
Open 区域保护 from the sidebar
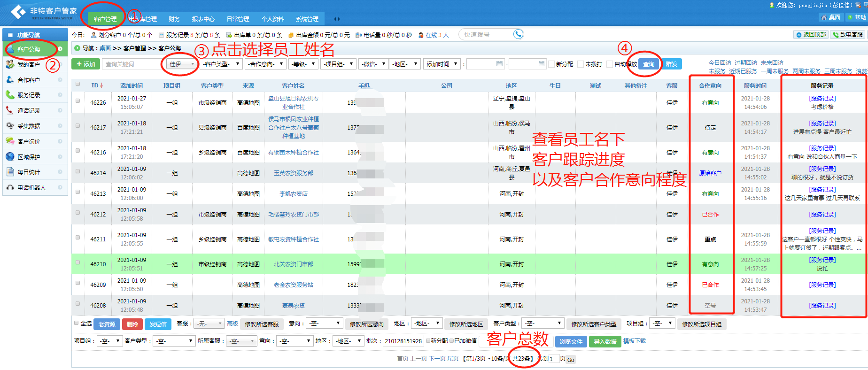coord(29,157)
